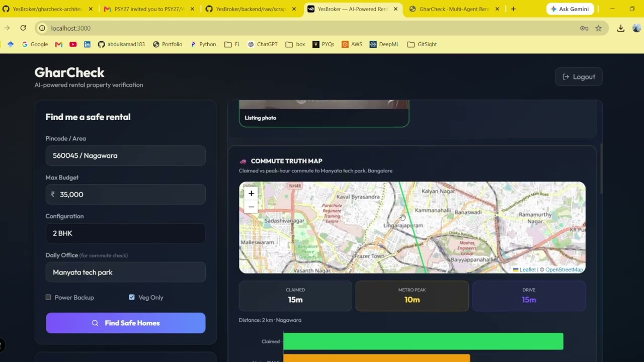Expand the box bookmarks folder

click(x=296, y=44)
